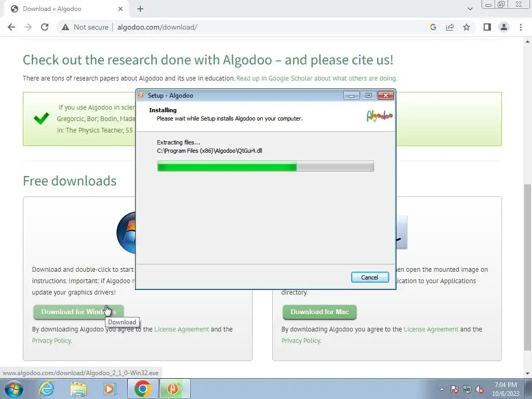Click the green checkmark citation icon
Screen dimensions: 532x399
[42, 118]
